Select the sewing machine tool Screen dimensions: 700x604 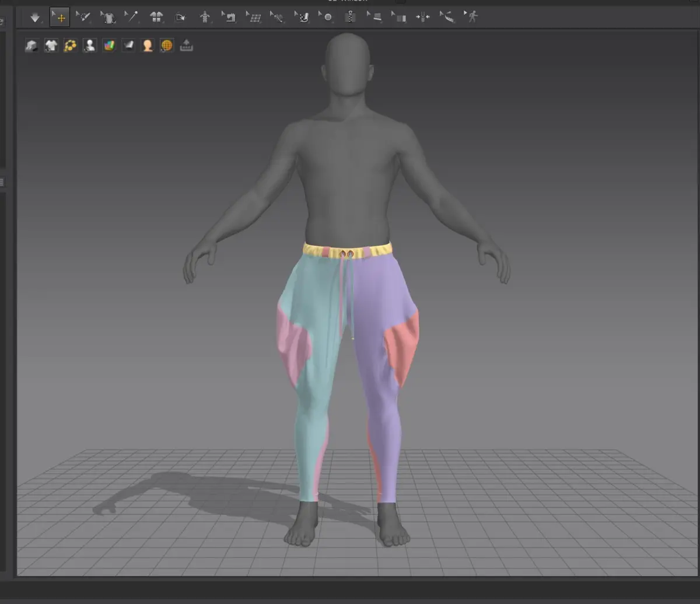229,18
